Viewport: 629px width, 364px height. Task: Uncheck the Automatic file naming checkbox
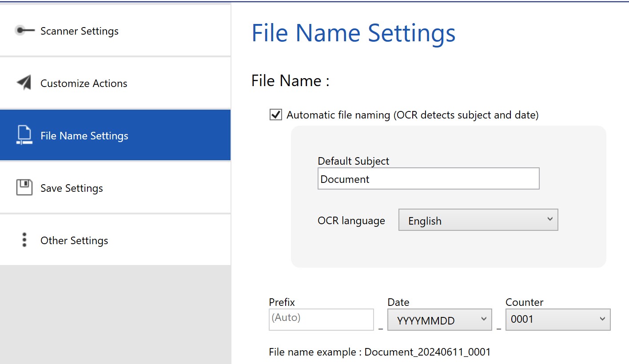[x=276, y=115]
